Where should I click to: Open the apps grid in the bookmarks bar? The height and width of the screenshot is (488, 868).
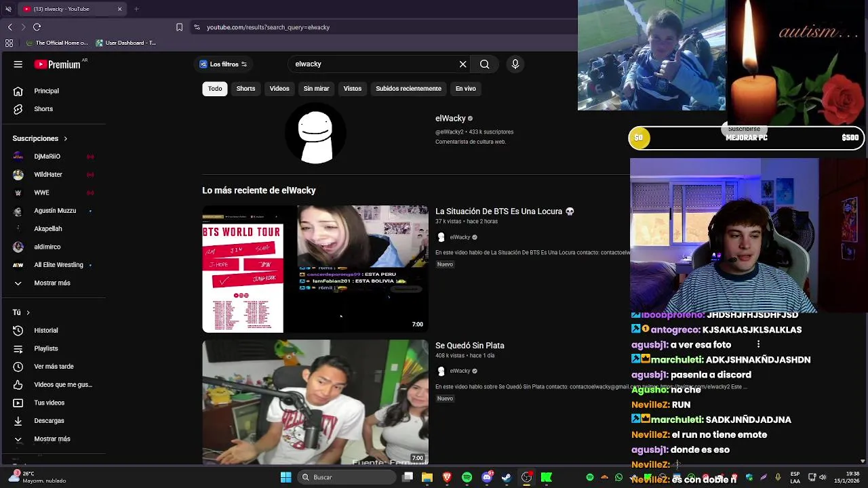(x=9, y=43)
